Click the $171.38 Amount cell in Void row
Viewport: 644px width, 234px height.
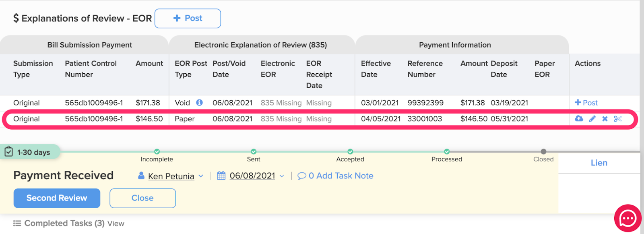148,103
